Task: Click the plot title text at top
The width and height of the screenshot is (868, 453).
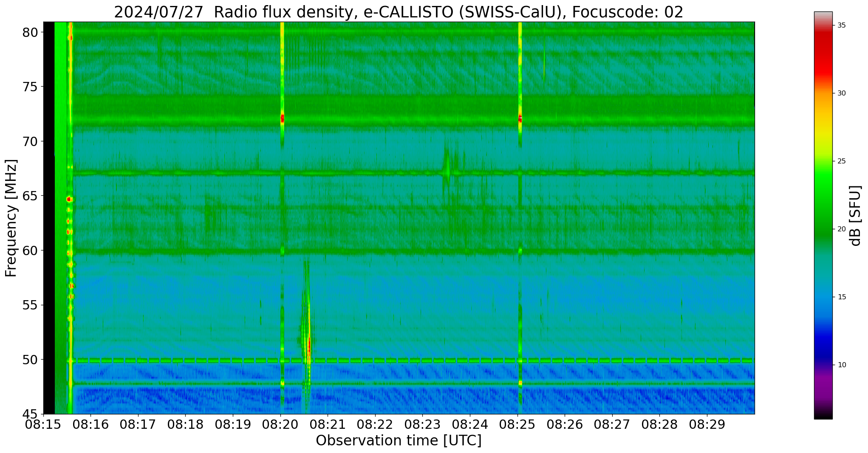Action: pyautogui.click(x=399, y=11)
